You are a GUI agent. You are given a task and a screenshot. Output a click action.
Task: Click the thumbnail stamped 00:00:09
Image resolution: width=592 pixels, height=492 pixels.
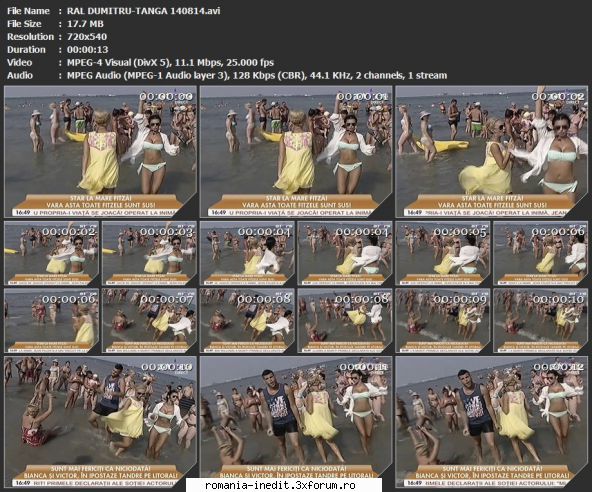(x=443, y=321)
